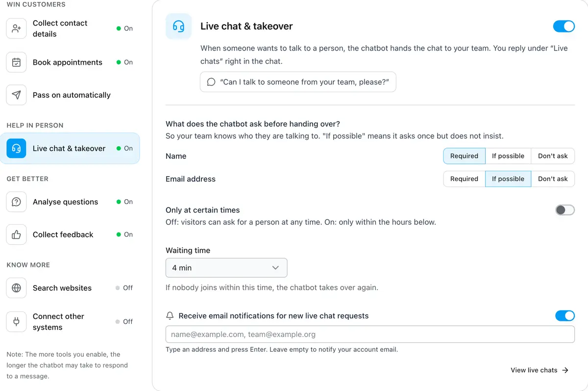Click the Collect contact details person icon
The image size is (588, 391).
click(16, 28)
